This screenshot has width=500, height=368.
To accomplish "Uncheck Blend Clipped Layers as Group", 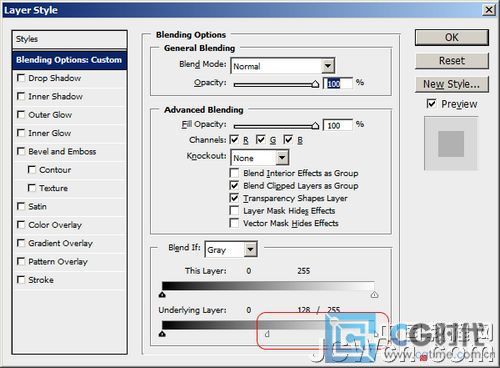I will [x=234, y=185].
